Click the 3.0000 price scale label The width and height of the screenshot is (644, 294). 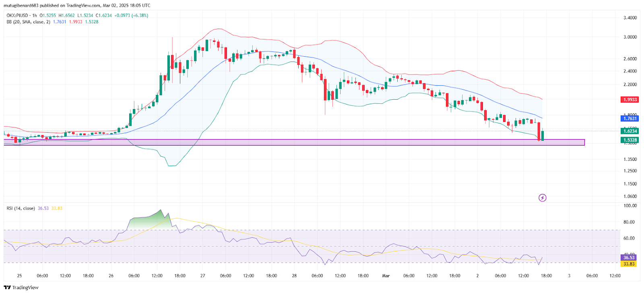[x=630, y=37]
